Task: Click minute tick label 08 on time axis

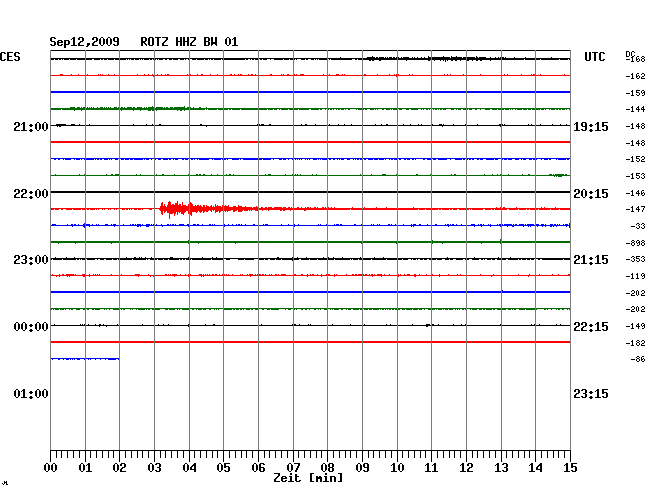Action: pyautogui.click(x=327, y=468)
